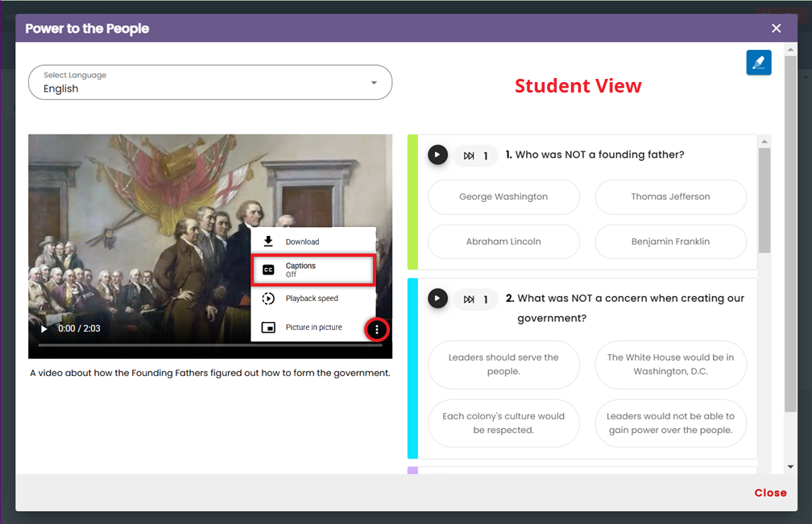Click the questions panel scroll up arrow
Image resolution: width=812 pixels, height=524 pixels.
tap(764, 141)
